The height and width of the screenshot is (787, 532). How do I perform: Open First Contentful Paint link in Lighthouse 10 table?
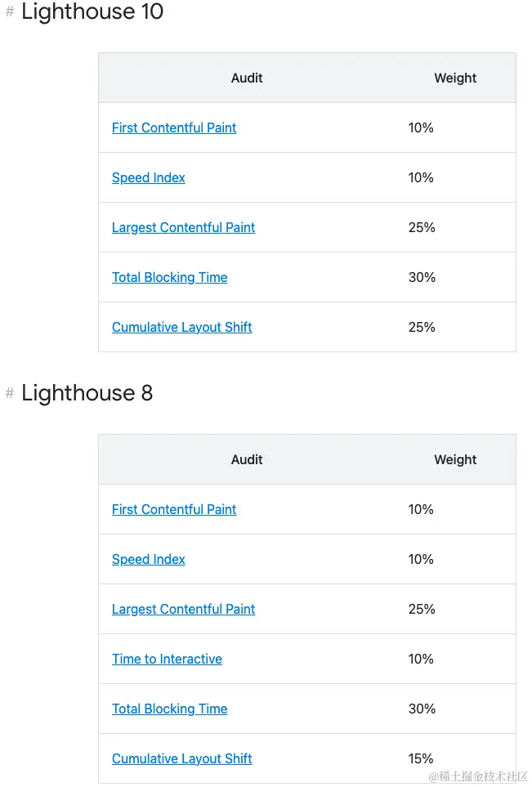tap(174, 127)
